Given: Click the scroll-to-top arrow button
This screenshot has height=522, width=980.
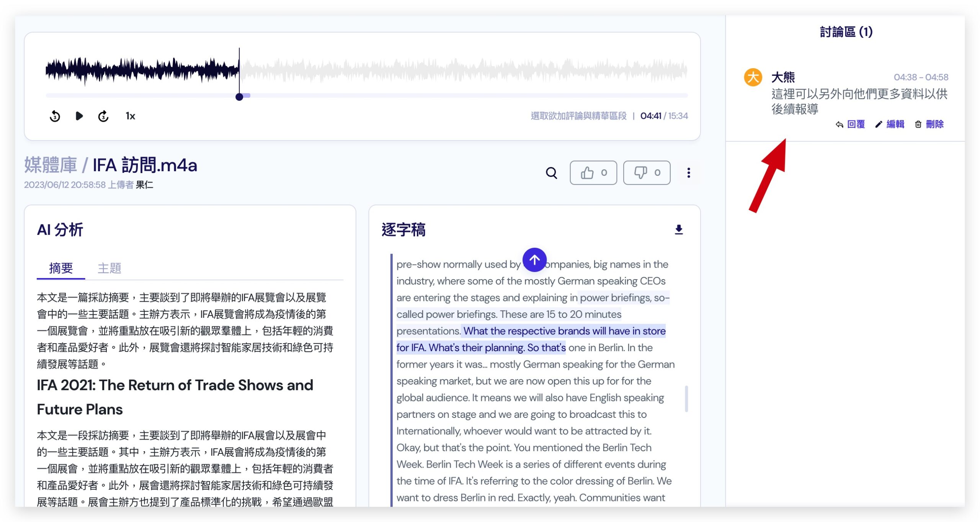Looking at the screenshot, I should click(x=534, y=260).
